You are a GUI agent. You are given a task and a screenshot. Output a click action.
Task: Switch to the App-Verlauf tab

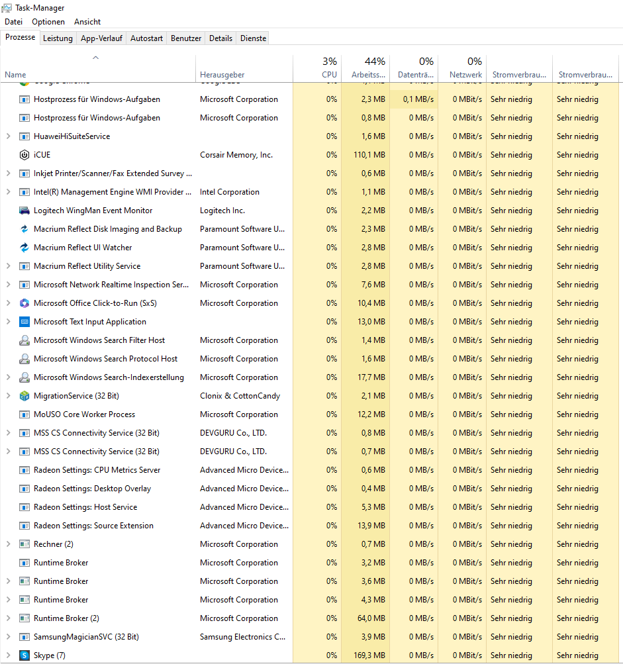click(101, 38)
